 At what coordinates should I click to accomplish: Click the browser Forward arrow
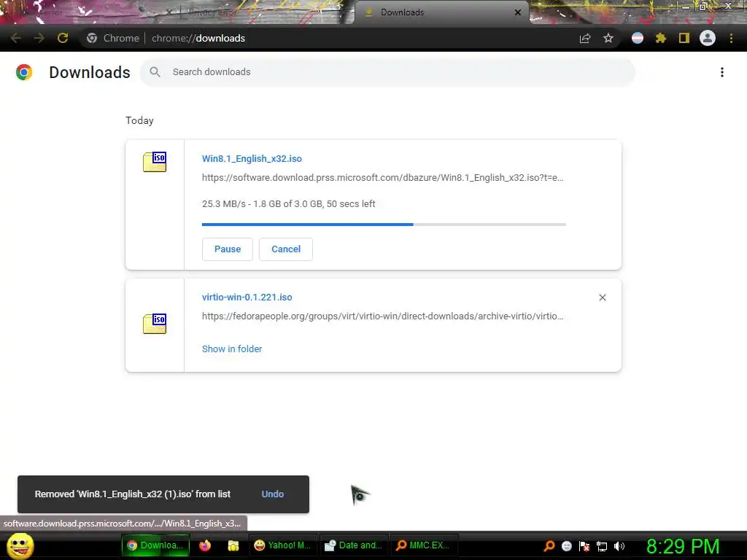click(39, 38)
